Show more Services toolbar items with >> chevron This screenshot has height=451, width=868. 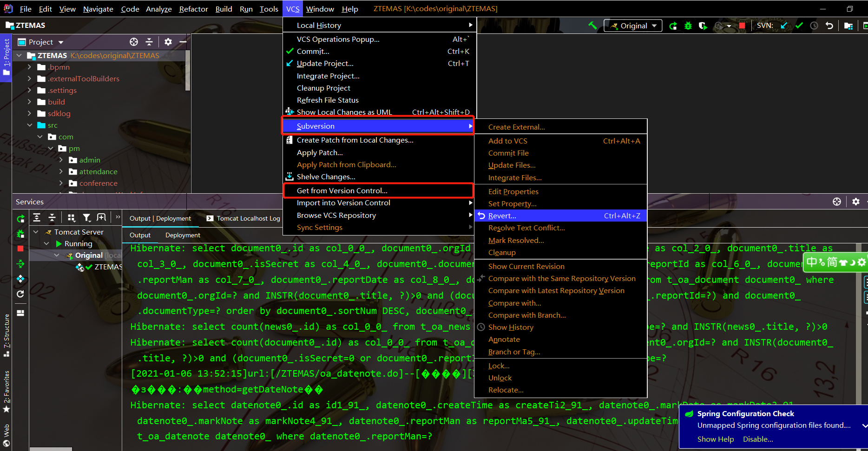click(118, 217)
